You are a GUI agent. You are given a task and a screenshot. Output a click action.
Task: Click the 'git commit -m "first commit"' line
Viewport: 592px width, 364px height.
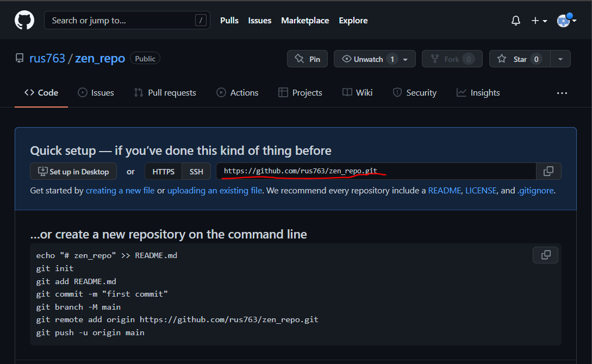tap(102, 294)
